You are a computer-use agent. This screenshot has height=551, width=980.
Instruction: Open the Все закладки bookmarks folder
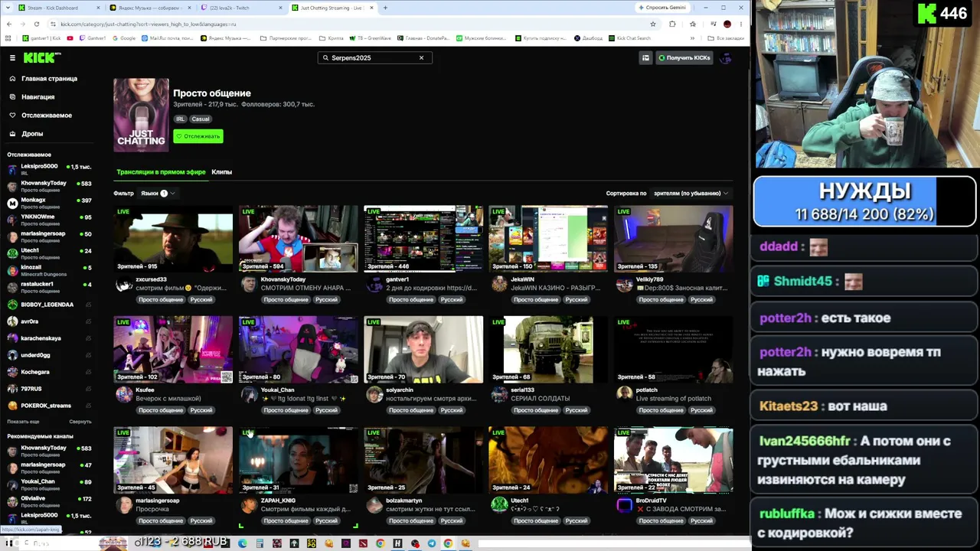pyautogui.click(x=726, y=38)
